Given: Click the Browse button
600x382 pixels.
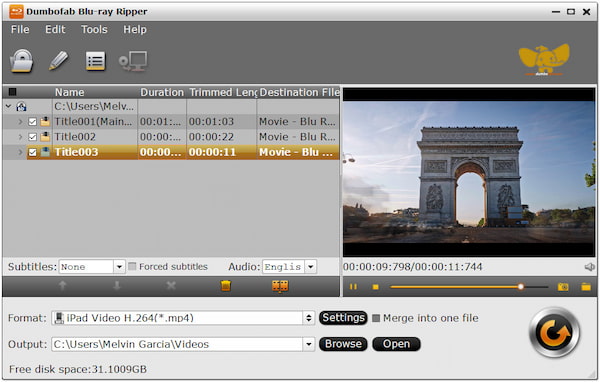Looking at the screenshot, I should [x=343, y=344].
